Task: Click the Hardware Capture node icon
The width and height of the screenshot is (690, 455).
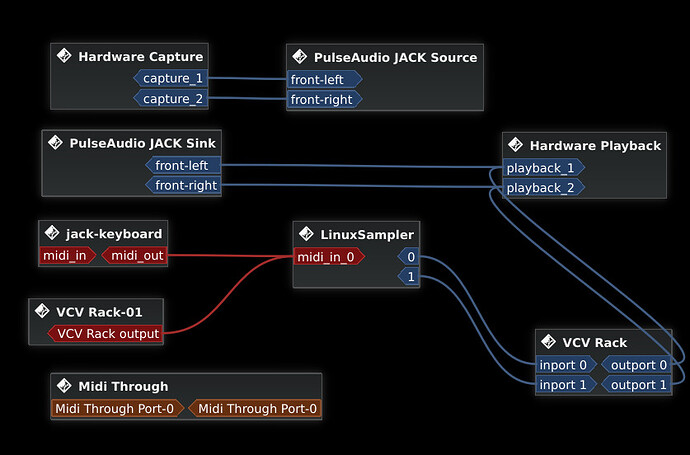Action: pyautogui.click(x=64, y=56)
